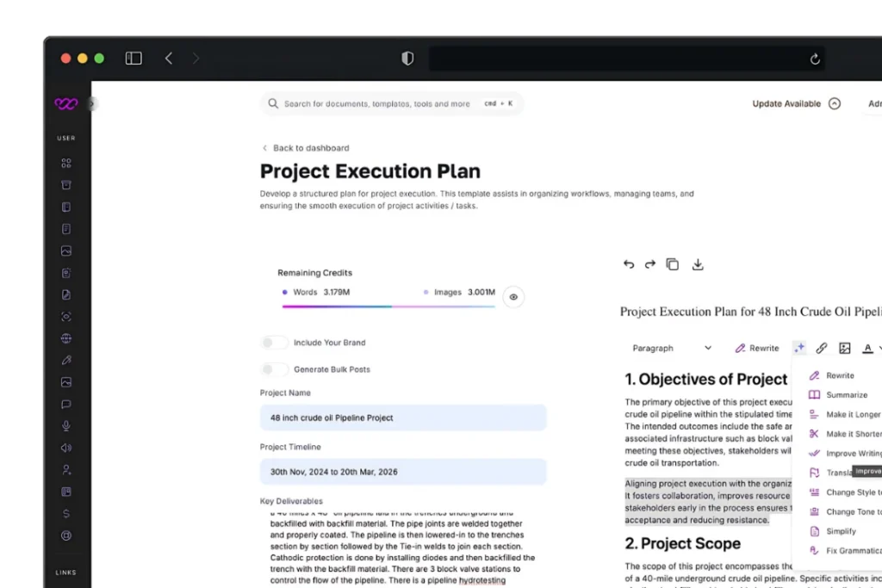Screen dimensions: 882x588
Task: Click the 'Images 3.001M' credits label
Action: tap(459, 293)
